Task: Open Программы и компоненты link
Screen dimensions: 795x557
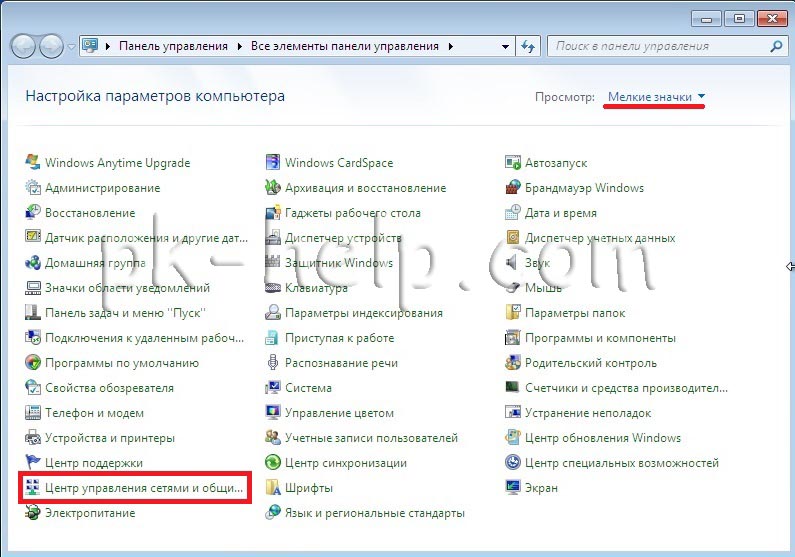Action: [x=600, y=338]
